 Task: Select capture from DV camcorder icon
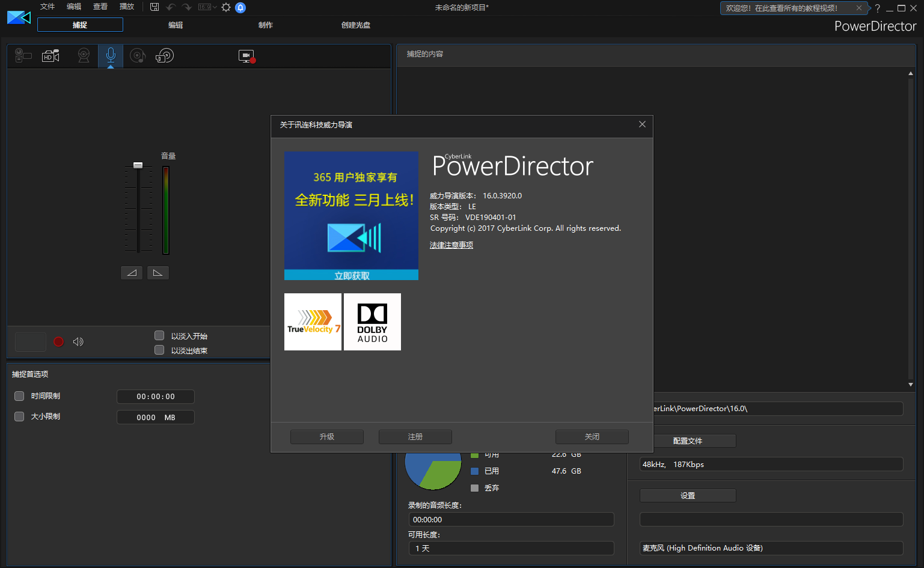(23, 56)
